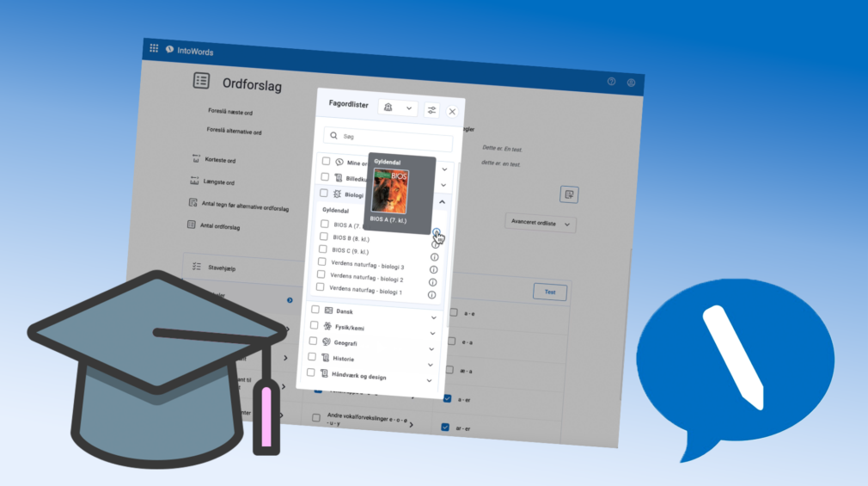
Task: Open the app grid launcher icon
Action: click(x=154, y=48)
